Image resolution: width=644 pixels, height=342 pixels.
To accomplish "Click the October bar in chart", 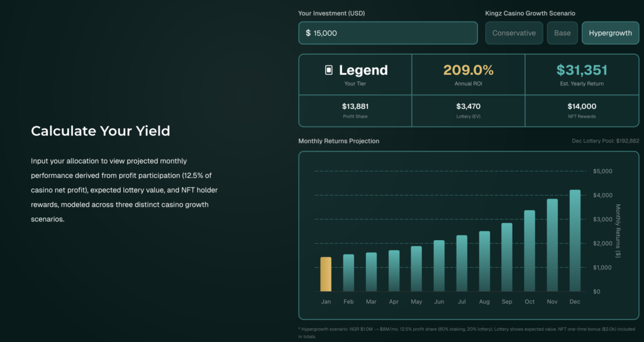I will coord(530,251).
